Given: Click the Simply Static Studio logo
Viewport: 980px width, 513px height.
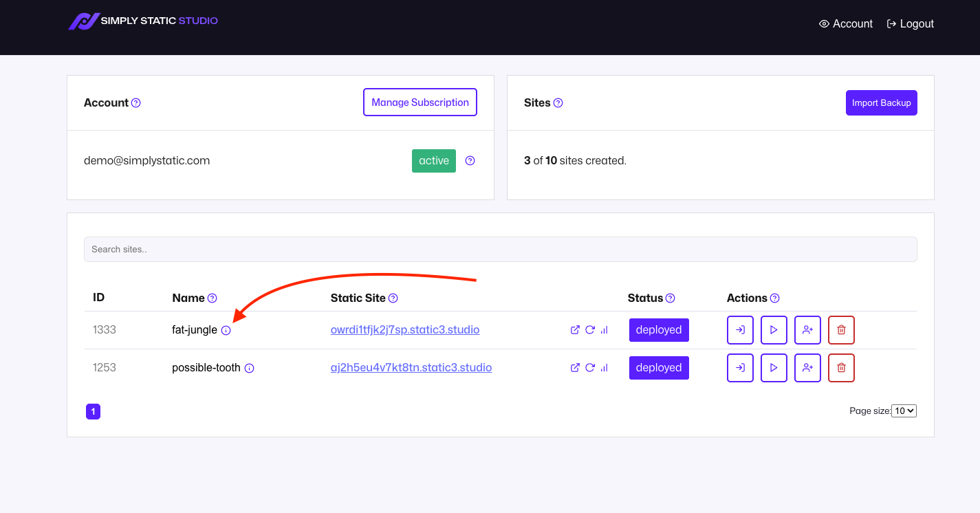Looking at the screenshot, I should tap(143, 21).
